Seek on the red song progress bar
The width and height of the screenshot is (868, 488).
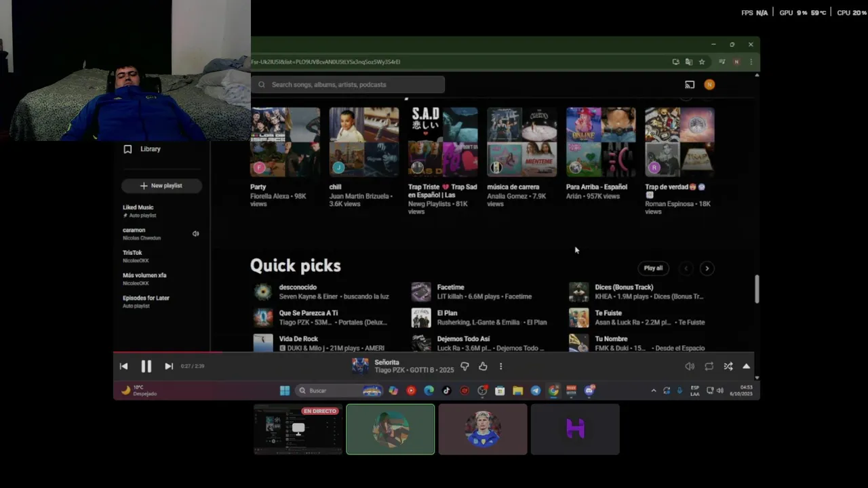coord(167,352)
